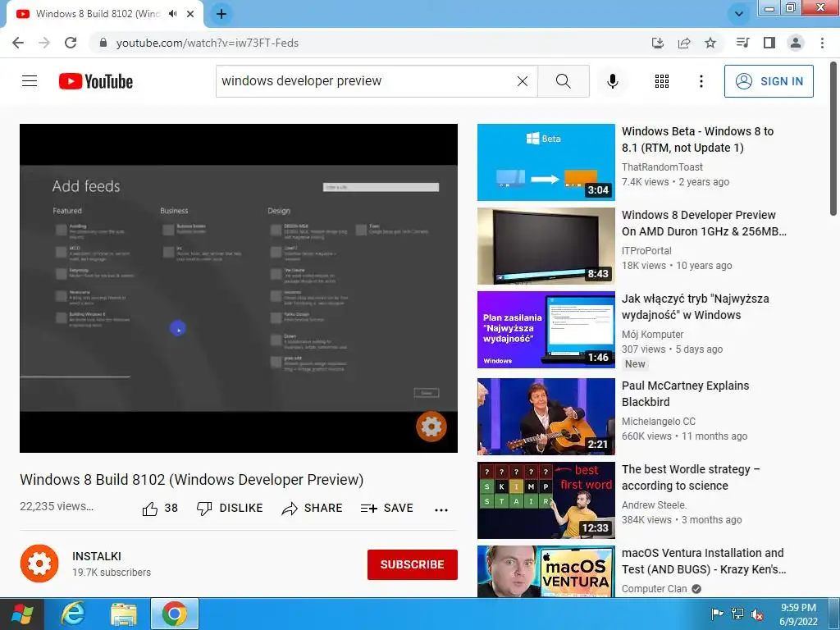Image resolution: width=840 pixels, height=630 pixels.
Task: Open the tab search dropdown arrow
Action: [x=739, y=14]
